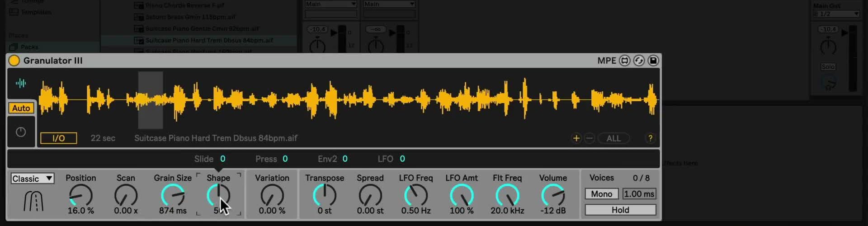868x226 pixels.
Task: Select Piano Chords Reverse F.aif in browser
Action: point(184,5)
